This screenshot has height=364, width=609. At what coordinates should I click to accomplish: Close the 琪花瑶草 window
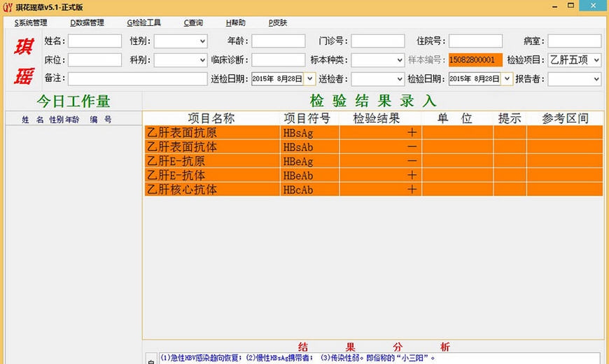(593, 6)
